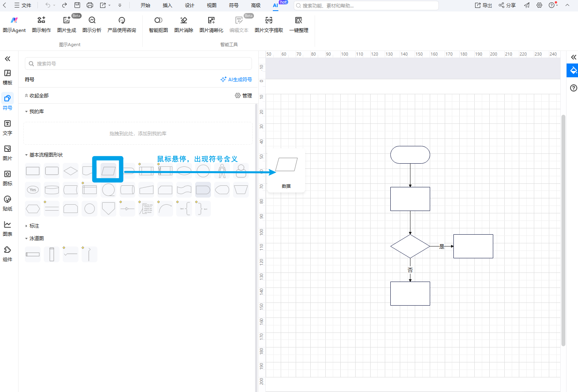Open the 图表 charts sidebar panel

click(x=7, y=228)
